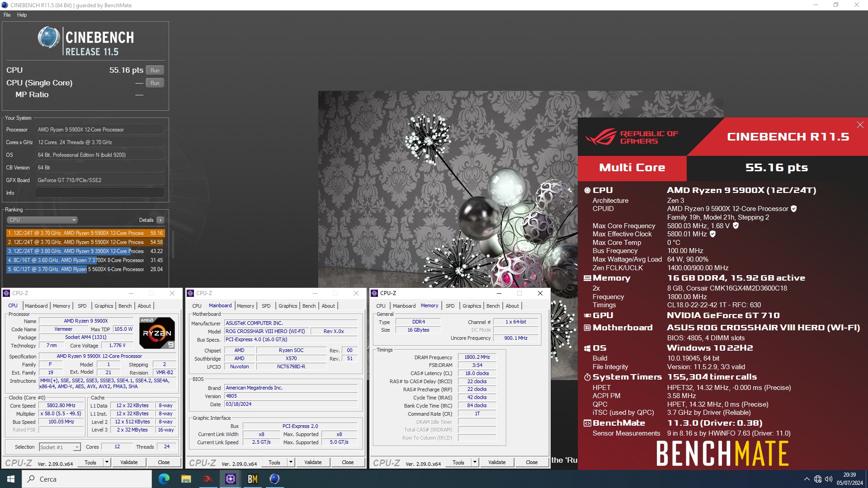The height and width of the screenshot is (488, 868).
Task: Select ranking entry scoring 55.16
Action: pos(85,233)
